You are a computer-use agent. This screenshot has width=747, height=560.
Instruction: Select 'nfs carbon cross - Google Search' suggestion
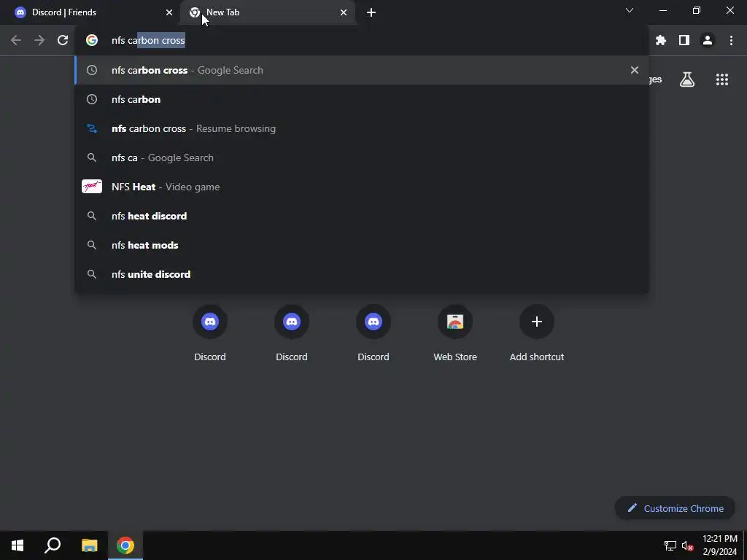pyautogui.click(x=362, y=70)
